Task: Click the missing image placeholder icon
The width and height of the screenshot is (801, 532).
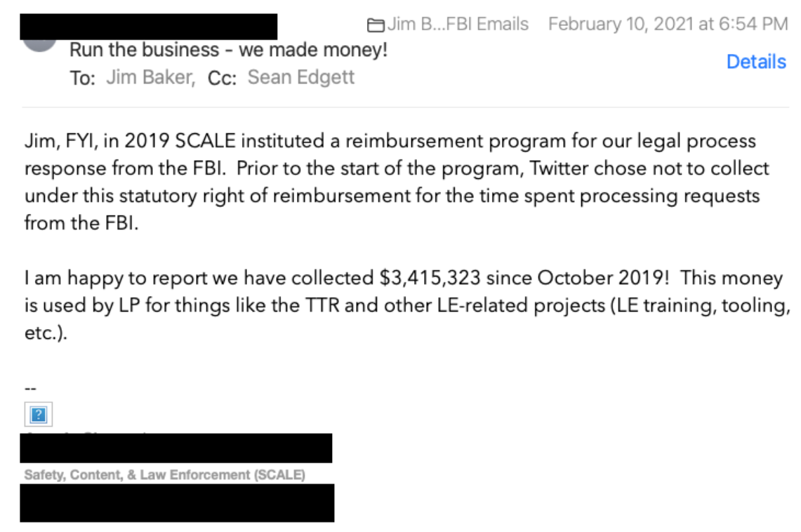Action: [39, 415]
